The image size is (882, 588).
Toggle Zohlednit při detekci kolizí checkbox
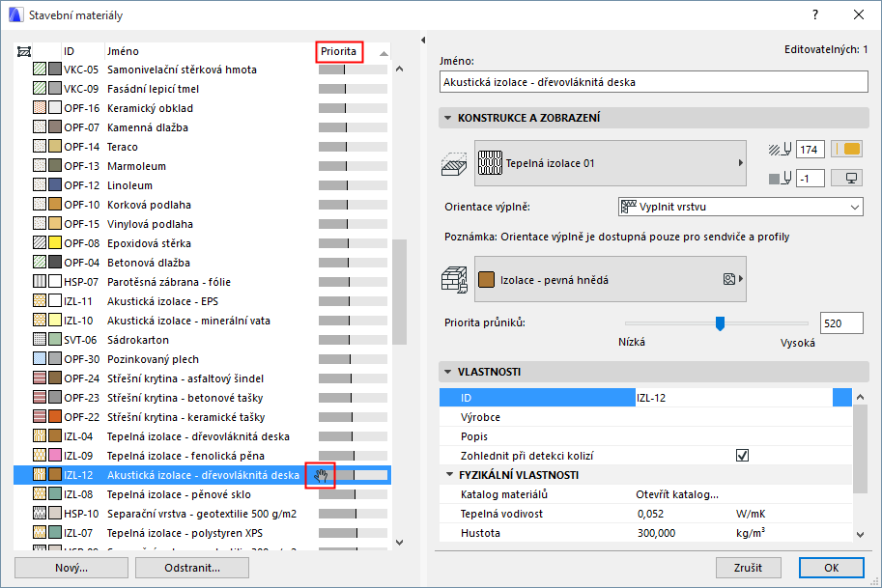point(742,456)
